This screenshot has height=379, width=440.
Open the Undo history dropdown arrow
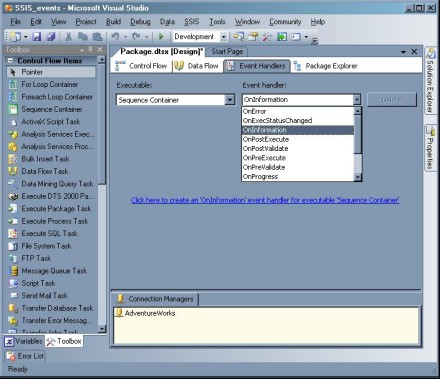coord(125,37)
